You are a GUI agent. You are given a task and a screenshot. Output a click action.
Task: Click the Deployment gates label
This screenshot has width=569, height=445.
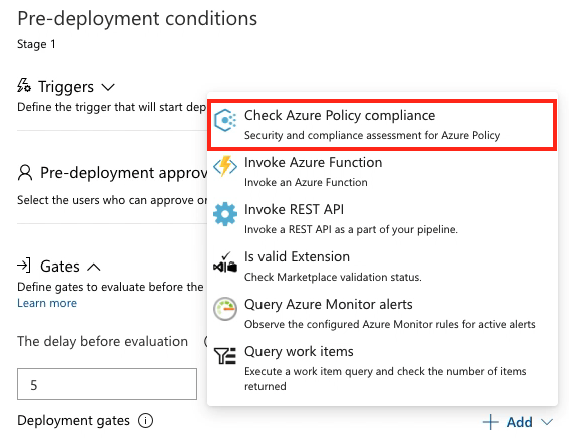coord(73,421)
